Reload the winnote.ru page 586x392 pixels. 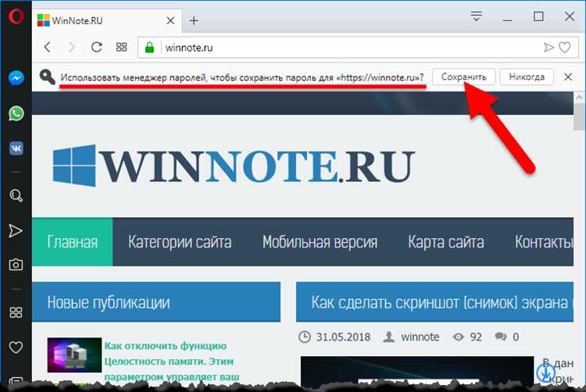97,47
